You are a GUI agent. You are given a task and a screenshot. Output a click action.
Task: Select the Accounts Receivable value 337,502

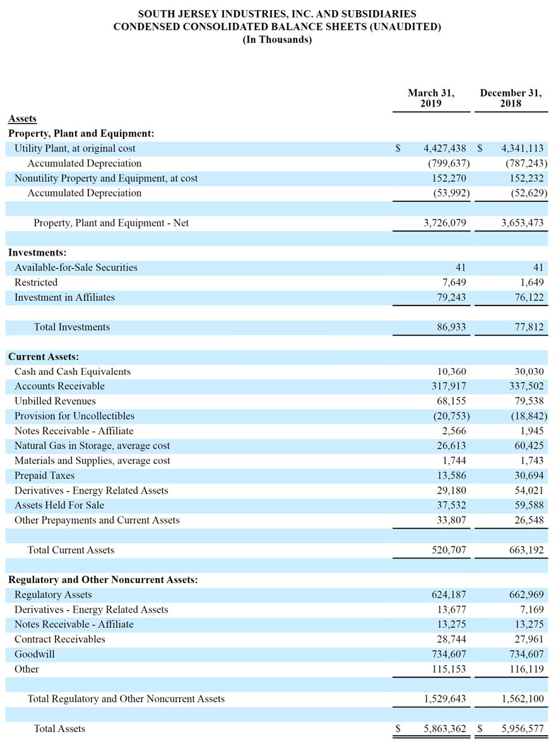pyautogui.click(x=526, y=386)
